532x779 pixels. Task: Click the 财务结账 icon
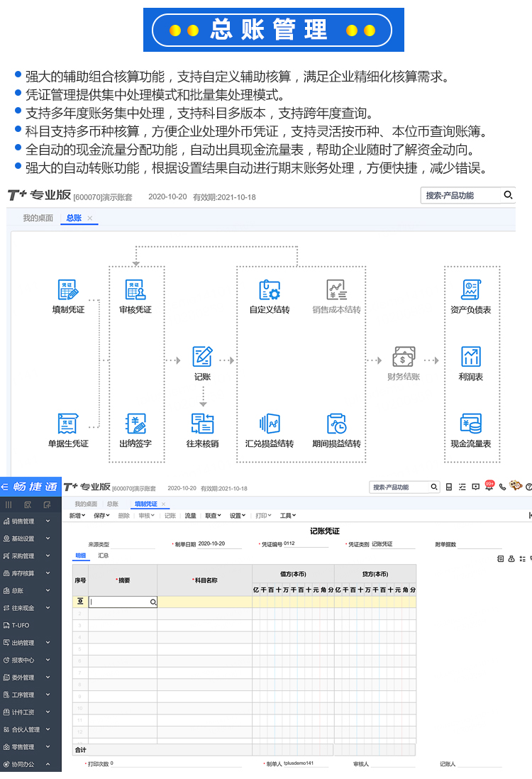pyautogui.click(x=404, y=357)
